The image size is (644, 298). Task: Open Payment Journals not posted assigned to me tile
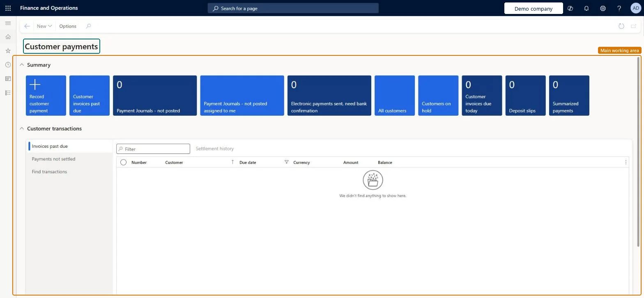242,96
